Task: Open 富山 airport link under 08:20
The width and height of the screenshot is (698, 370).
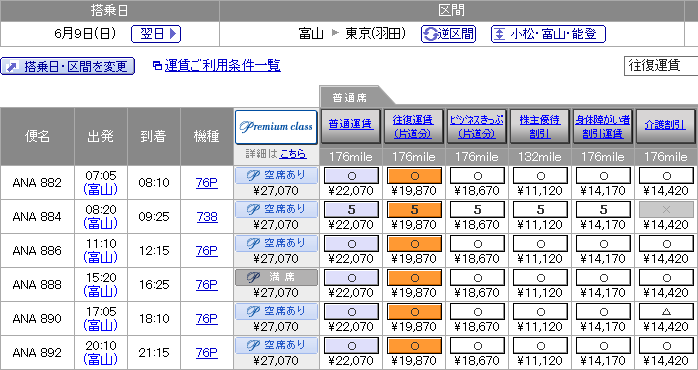Action: 101,224
